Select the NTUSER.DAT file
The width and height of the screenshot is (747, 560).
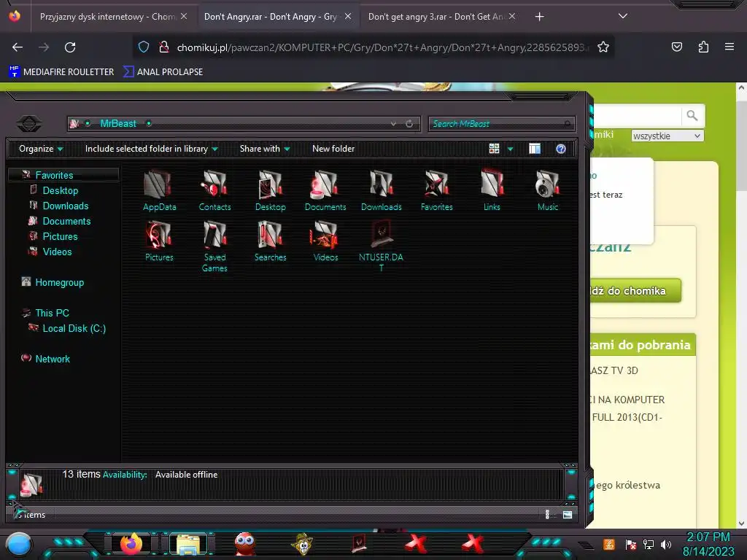click(x=381, y=246)
